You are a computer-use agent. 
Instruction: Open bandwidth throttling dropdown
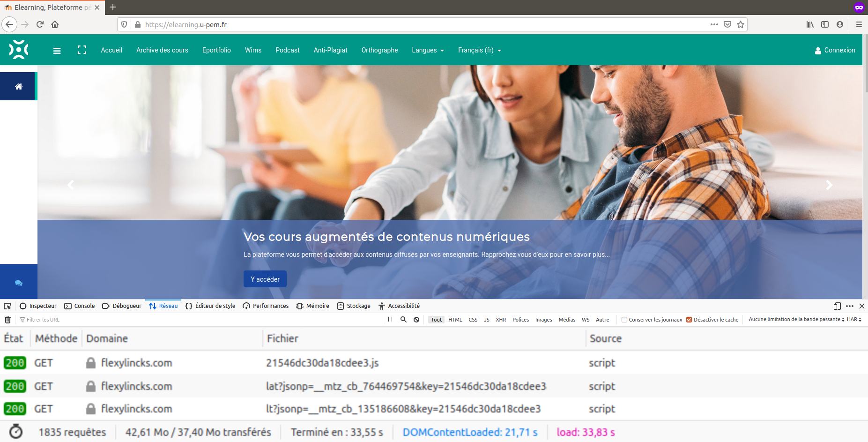coord(796,320)
